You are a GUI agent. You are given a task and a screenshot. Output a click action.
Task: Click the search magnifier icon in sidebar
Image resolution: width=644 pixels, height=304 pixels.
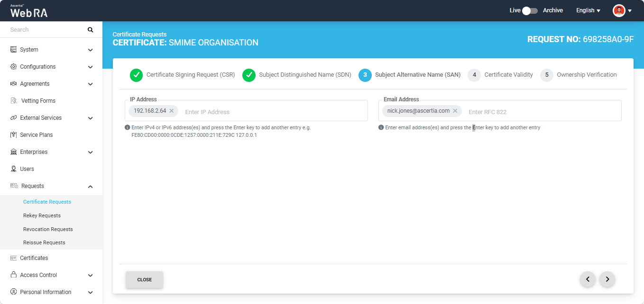[90, 30]
